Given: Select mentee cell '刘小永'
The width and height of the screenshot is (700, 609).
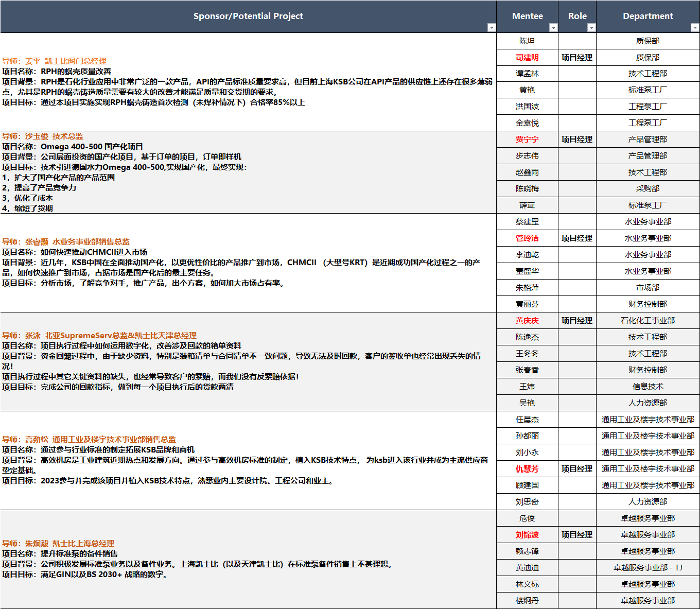Looking at the screenshot, I should point(527,453).
